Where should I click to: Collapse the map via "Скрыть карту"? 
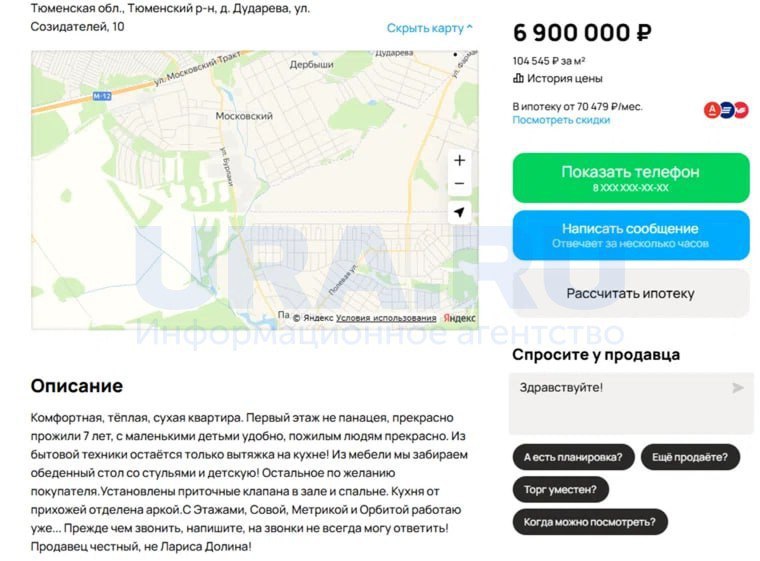click(430, 28)
